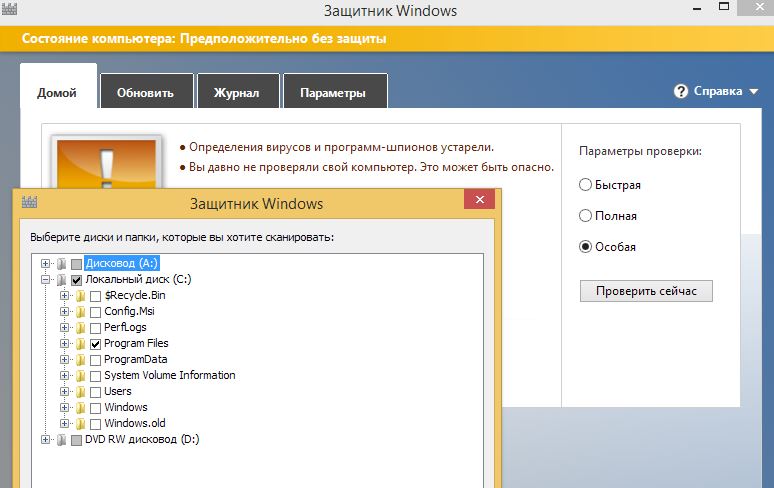Select the Windows.old label in tree

pyautogui.click(x=135, y=423)
